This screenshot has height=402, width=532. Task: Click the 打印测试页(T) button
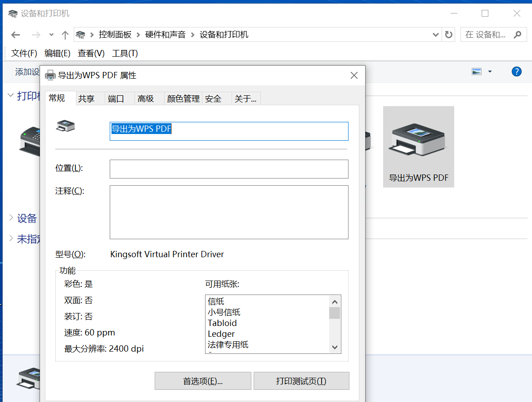(301, 380)
